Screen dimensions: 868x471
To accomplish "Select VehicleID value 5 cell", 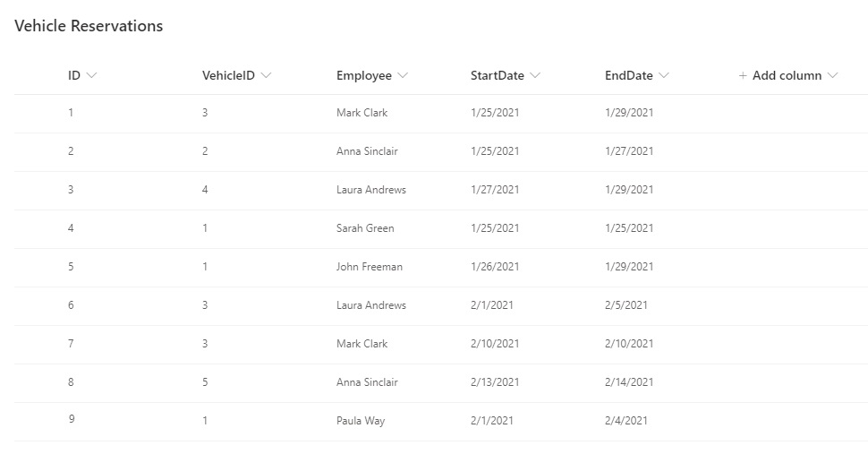I will [x=205, y=381].
